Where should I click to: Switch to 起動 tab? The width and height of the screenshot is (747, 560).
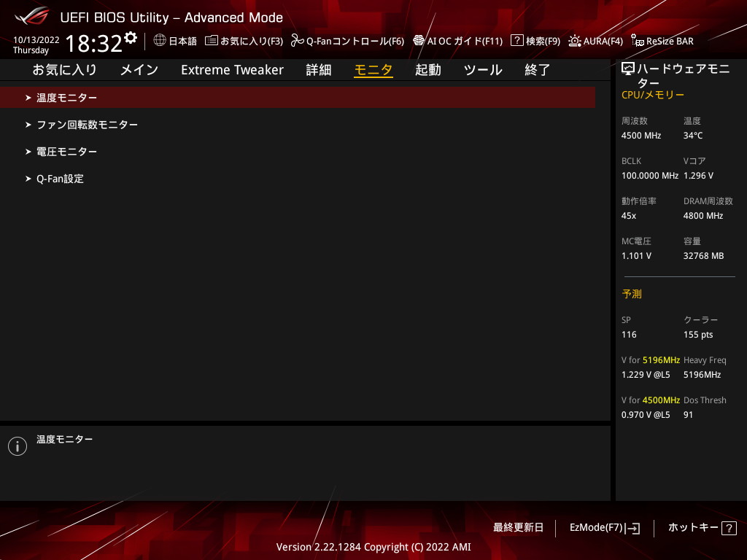tap(427, 70)
